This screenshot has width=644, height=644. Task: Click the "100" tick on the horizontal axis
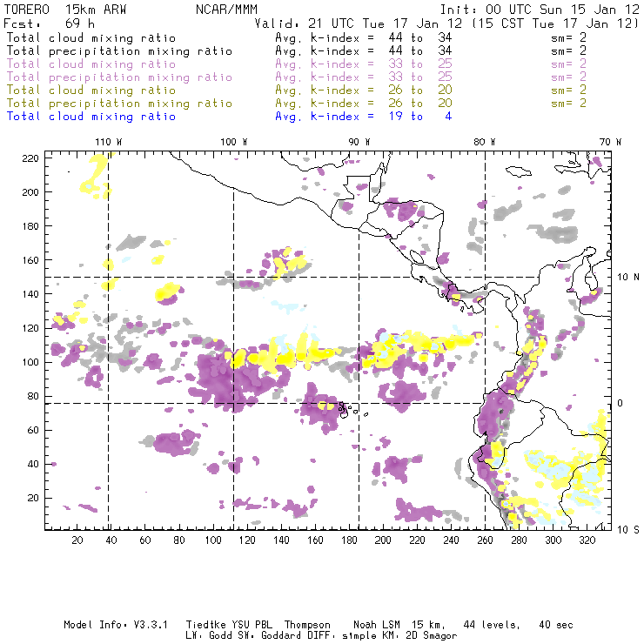pos(213,540)
